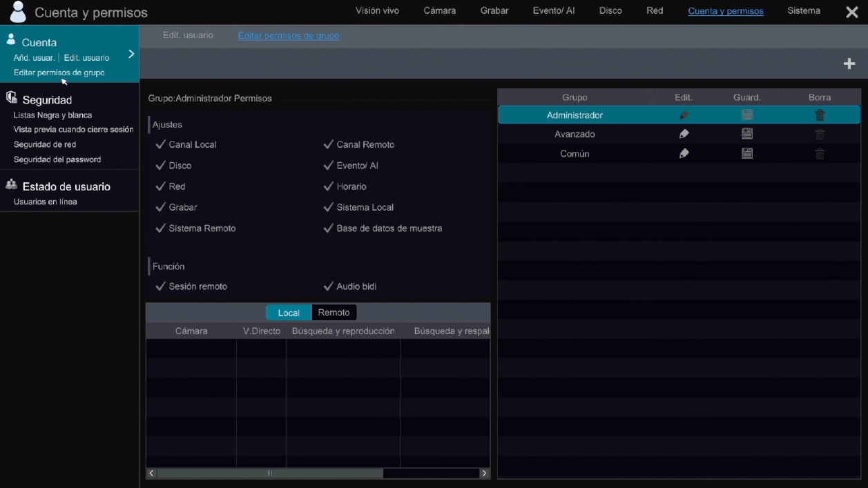Save the Avanzado group settings
This screenshot has width=868, height=488.
point(747,134)
